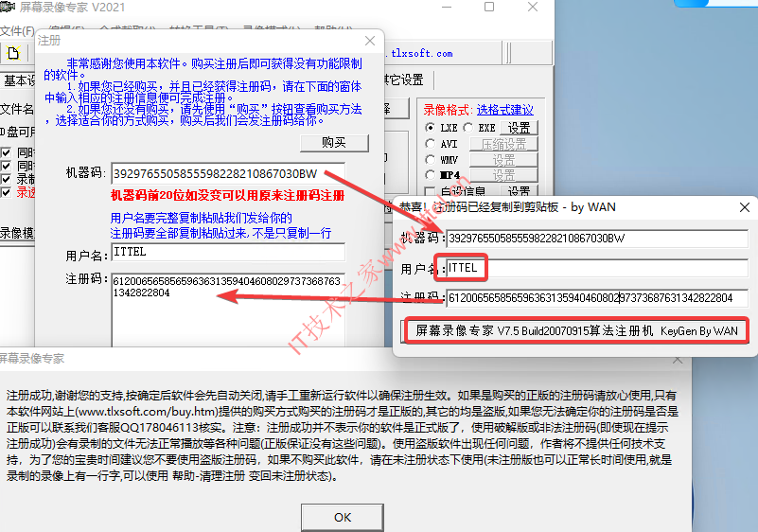Select the WMV format radio button
The image size is (758, 532).
click(430, 159)
